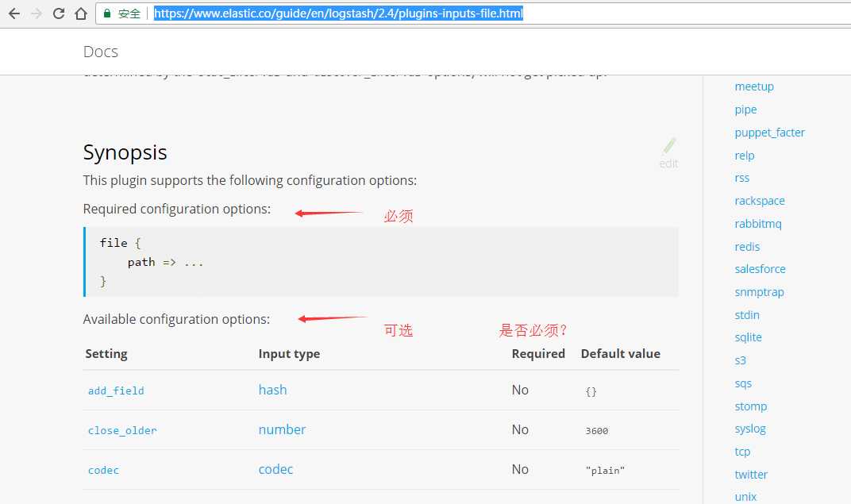Click the green secure padlock icon

[x=107, y=13]
